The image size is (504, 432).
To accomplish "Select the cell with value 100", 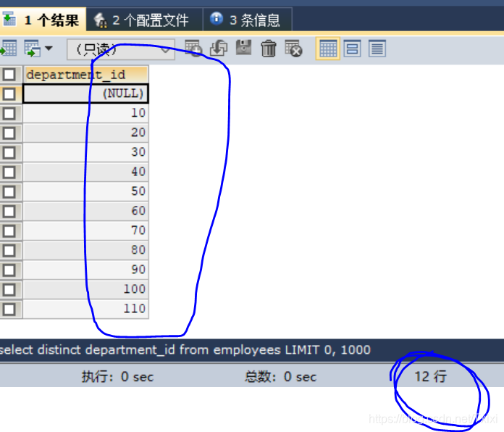I will click(86, 290).
